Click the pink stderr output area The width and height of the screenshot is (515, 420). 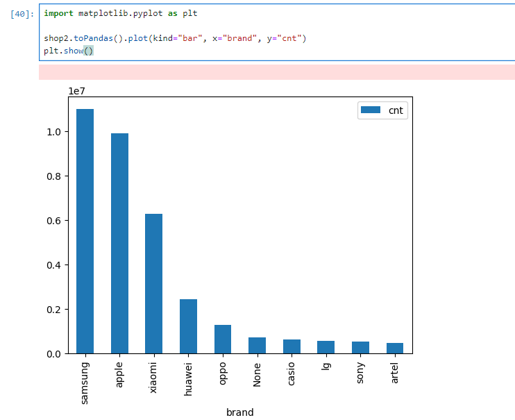point(276,72)
